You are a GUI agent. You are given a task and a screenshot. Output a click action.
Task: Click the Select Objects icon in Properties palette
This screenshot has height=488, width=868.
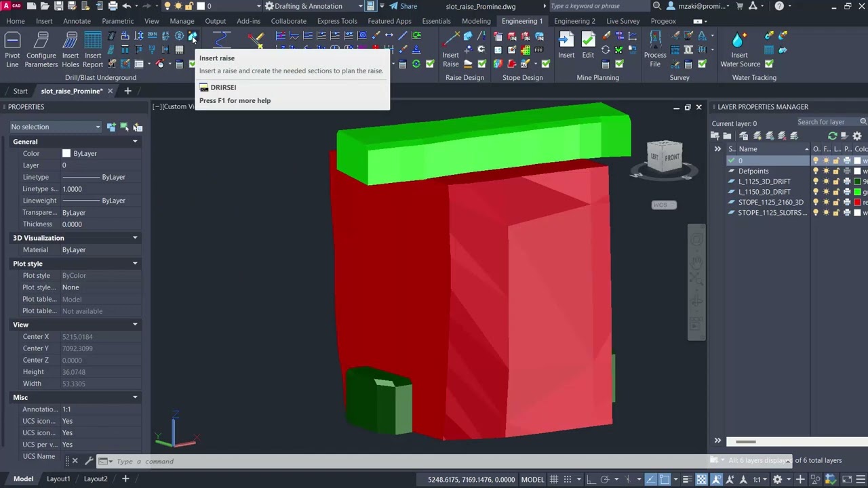tap(125, 127)
